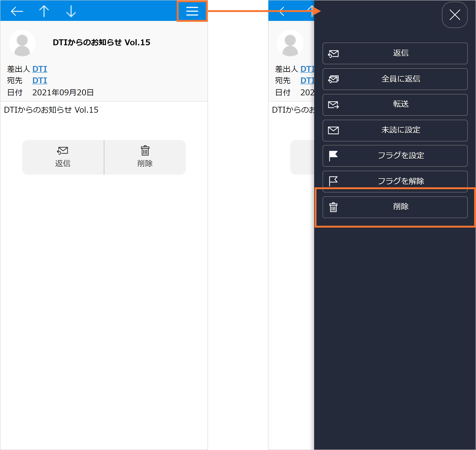Screen dimensions: 476x450
Task: Click the filled flag icon in side menu
Action: [333, 156]
